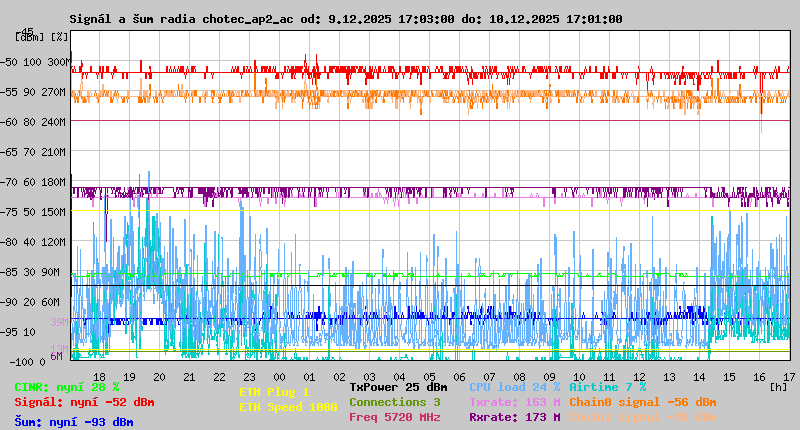800x430 pixels.
Task: Select the Rxrate 173 M label
Action: pyautogui.click(x=514, y=417)
